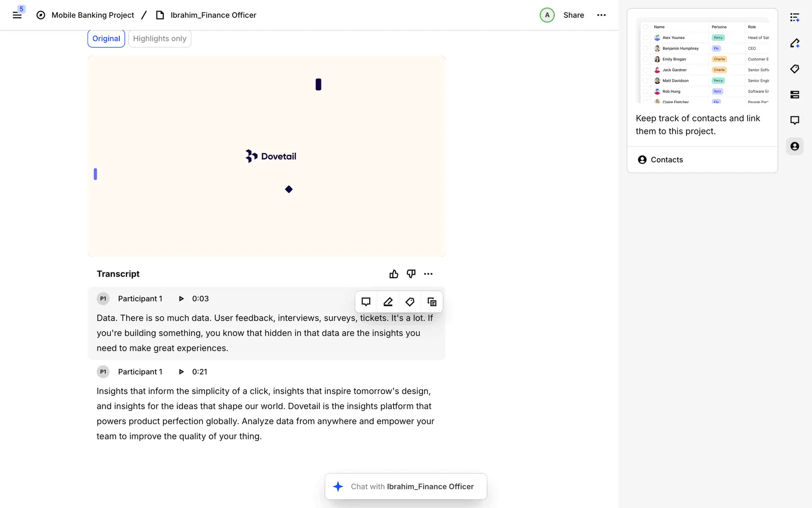Image resolution: width=812 pixels, height=508 pixels.
Task: Give transcript a thumbs up
Action: pyautogui.click(x=394, y=274)
